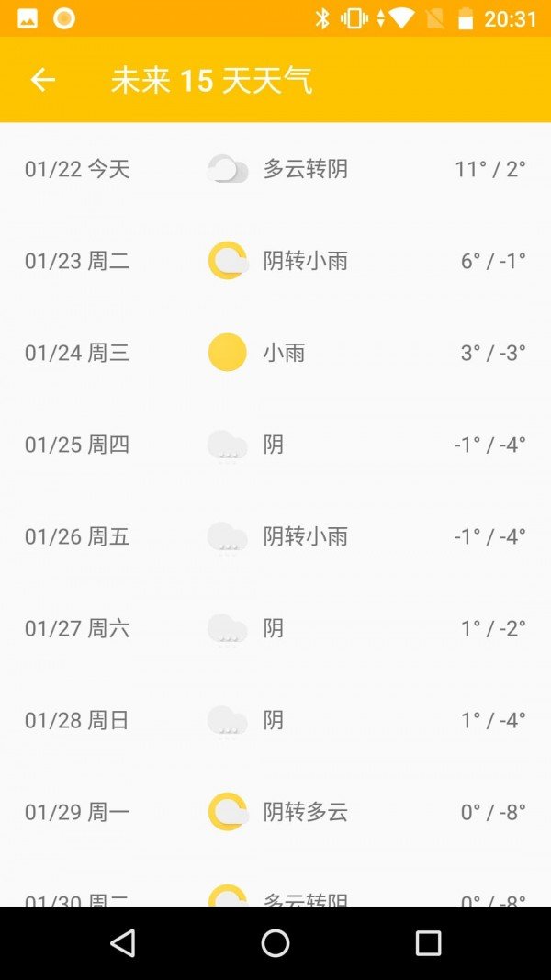Tap the overcast icon for 01/28 周日

[x=227, y=721]
